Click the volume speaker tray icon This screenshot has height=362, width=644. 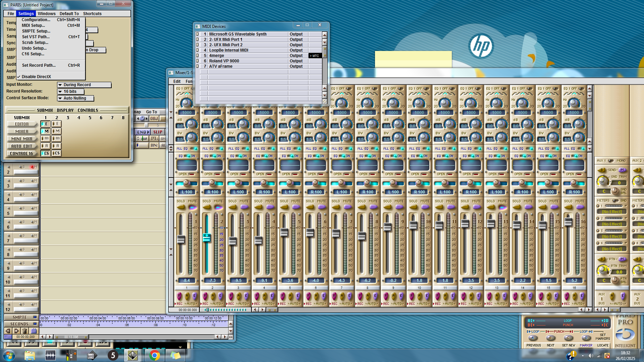pyautogui.click(x=591, y=356)
